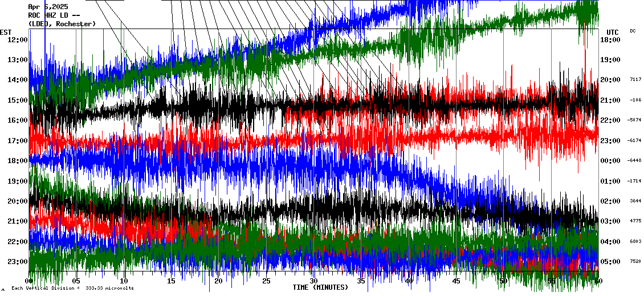Click the minute-axis tick label '00'
The width and height of the screenshot is (644, 296).
click(28, 281)
